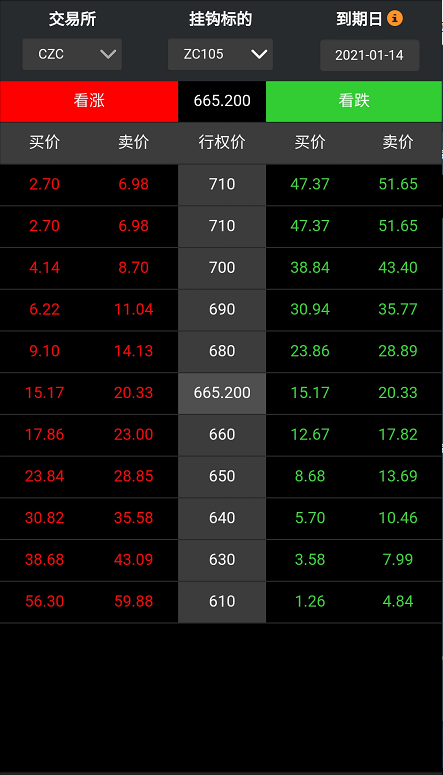Open the 2021-01-14 expiry date selector
The width and height of the screenshot is (443, 775).
tap(370, 55)
